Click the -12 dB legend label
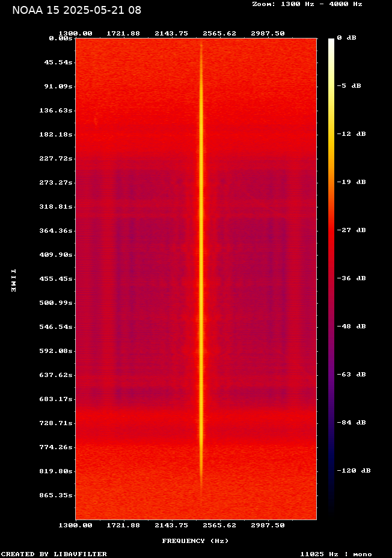This screenshot has width=392, height=558. 352,134
